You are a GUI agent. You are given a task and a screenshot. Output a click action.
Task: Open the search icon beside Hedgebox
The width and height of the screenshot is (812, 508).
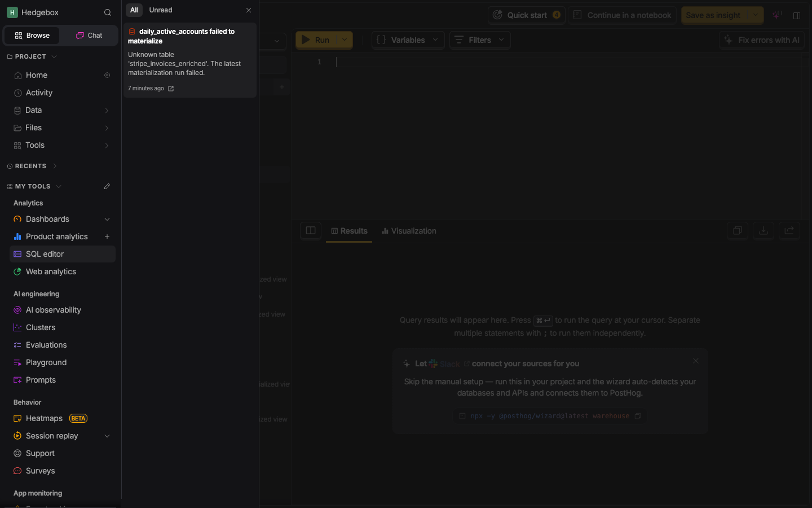coord(108,12)
